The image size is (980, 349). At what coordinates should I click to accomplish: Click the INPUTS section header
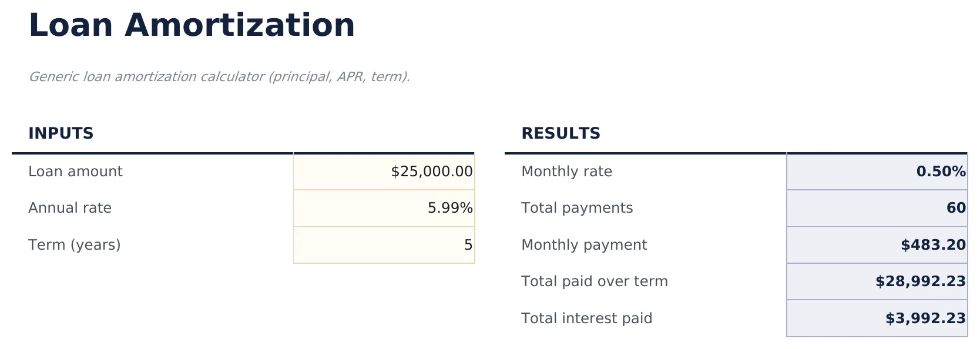pos(61,133)
